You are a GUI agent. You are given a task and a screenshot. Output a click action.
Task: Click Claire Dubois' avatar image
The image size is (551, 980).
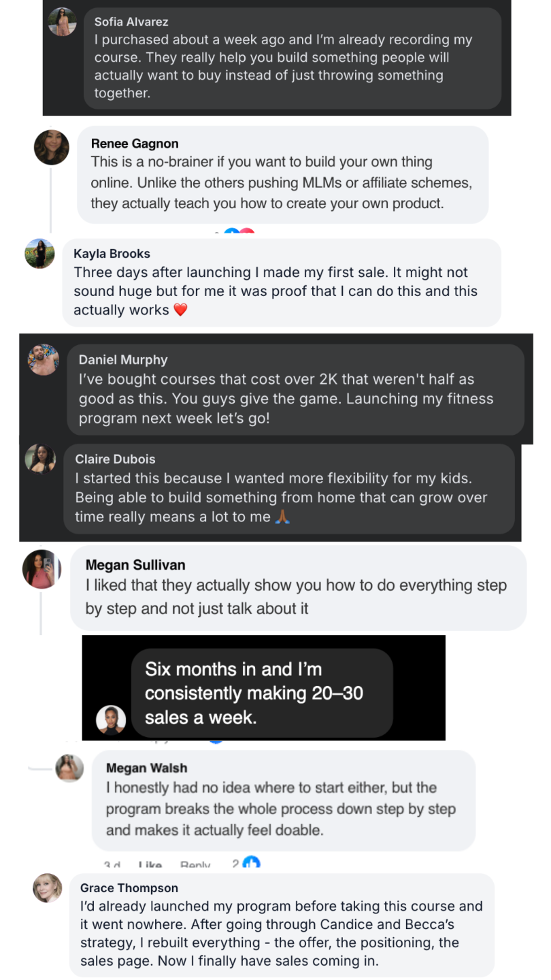[x=40, y=459]
